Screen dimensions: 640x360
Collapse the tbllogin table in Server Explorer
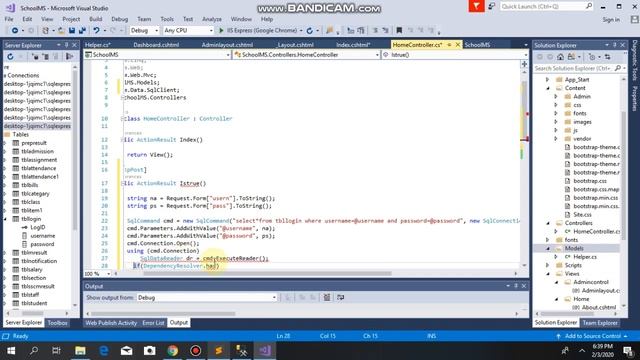tap(5, 219)
